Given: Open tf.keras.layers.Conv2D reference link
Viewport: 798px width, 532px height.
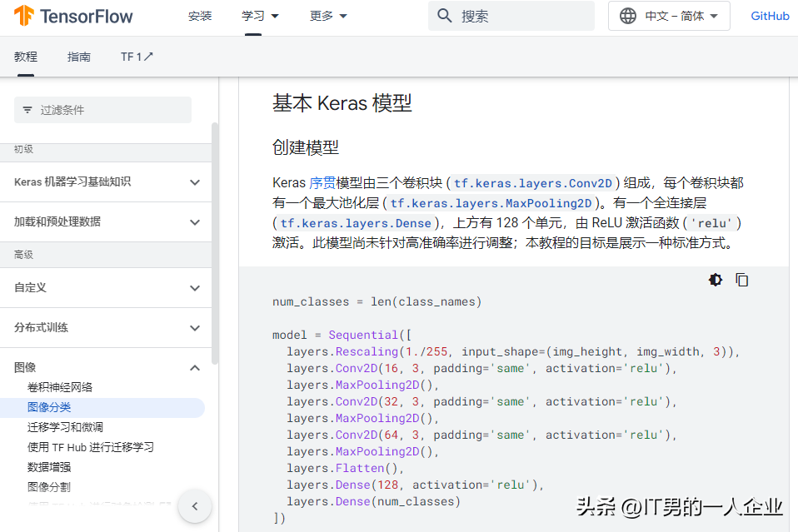Looking at the screenshot, I should click(x=533, y=183).
